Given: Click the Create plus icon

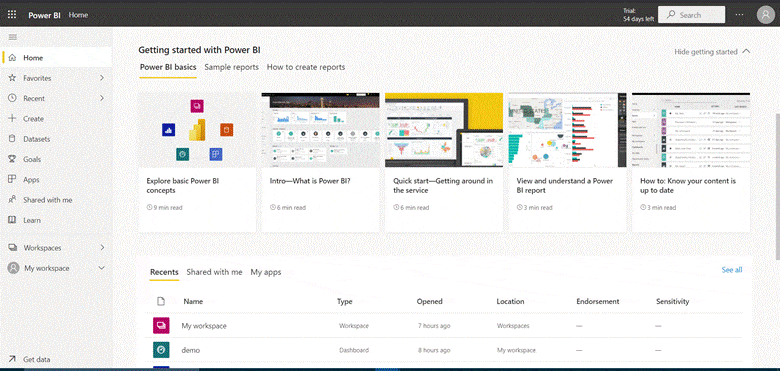Looking at the screenshot, I should (x=12, y=119).
